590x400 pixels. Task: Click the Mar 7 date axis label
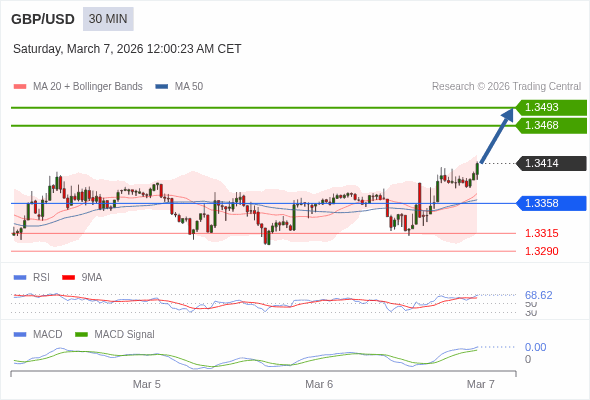click(481, 384)
